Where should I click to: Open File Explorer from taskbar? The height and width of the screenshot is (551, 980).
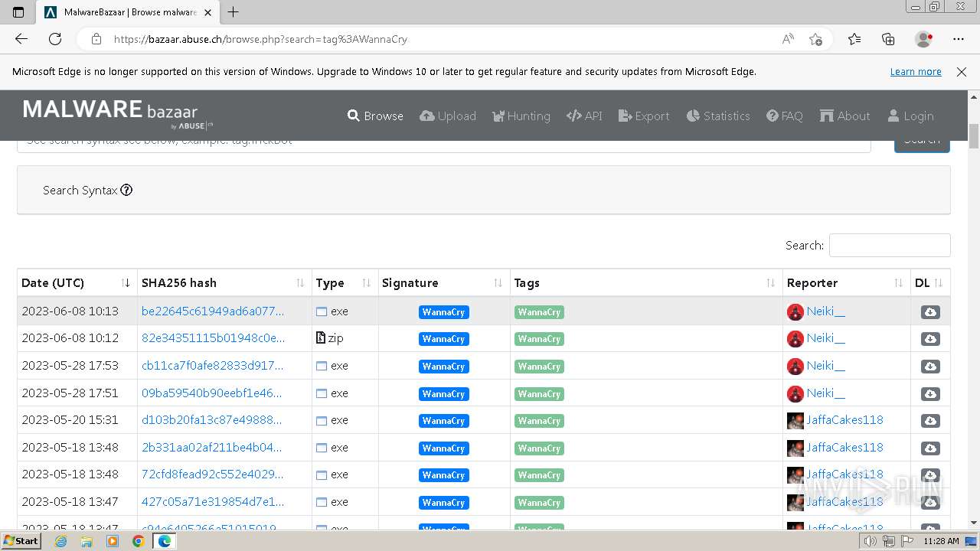87,541
